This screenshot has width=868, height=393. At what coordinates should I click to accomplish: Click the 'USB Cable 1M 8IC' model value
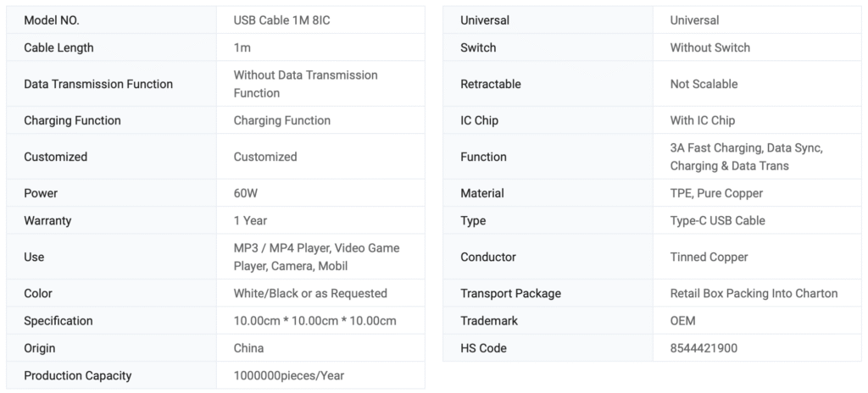(x=283, y=20)
